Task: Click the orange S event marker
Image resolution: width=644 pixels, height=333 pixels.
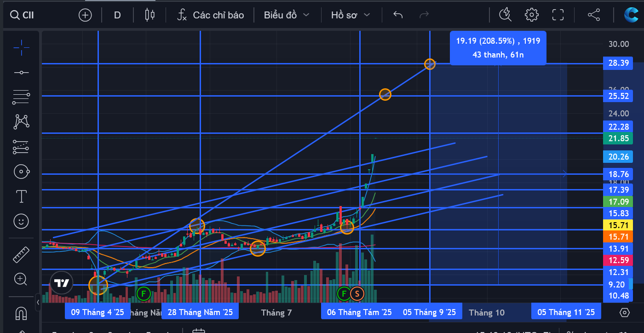Action: point(357,293)
